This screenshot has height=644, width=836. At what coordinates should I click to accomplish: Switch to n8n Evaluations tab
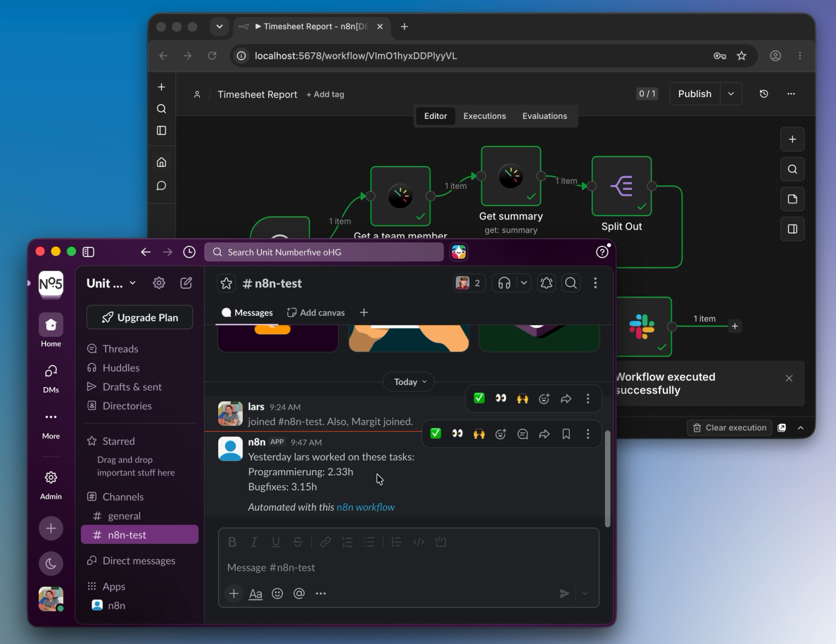click(544, 116)
